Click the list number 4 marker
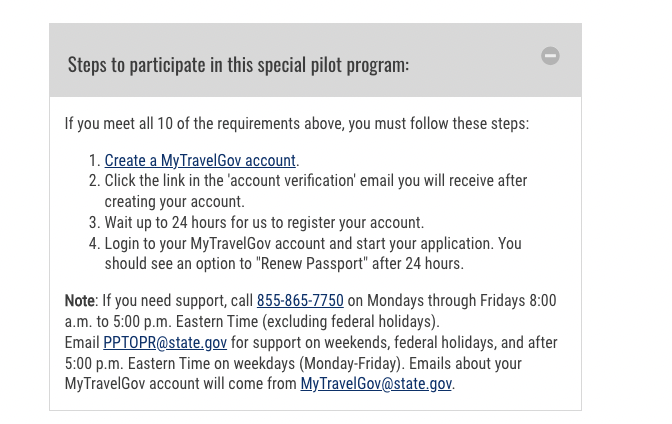The height and width of the screenshot is (424, 672). (x=94, y=243)
